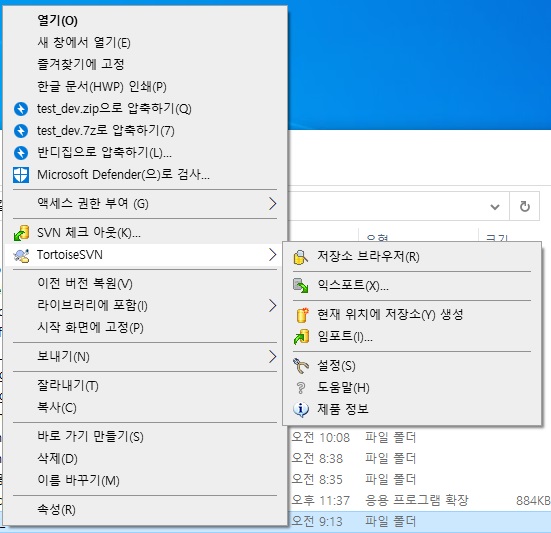Image resolution: width=551 pixels, height=533 pixels.
Task: Click the Bandizip icon beside test_dev.zip compress
Action: click(21, 109)
